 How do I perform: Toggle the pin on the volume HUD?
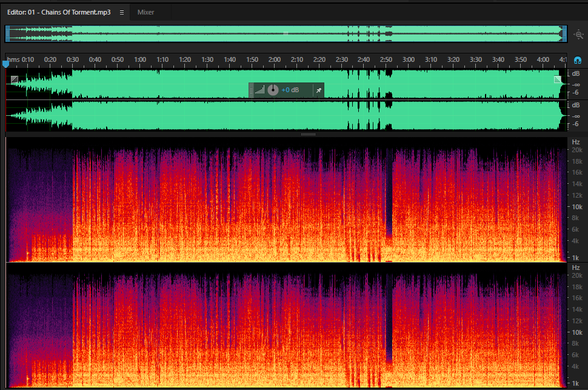tap(318, 90)
